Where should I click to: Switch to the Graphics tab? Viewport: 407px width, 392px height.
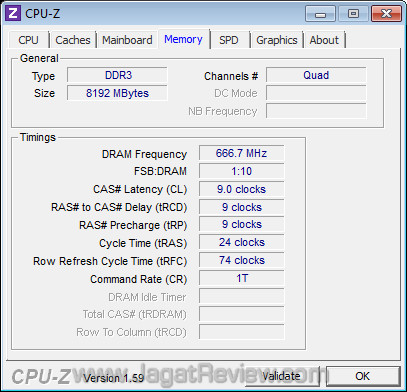coord(276,40)
